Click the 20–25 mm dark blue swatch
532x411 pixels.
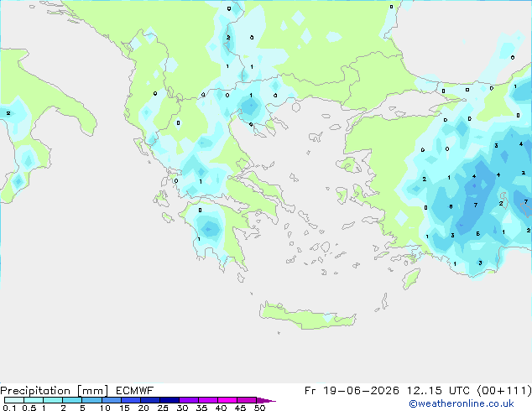coord(149,400)
